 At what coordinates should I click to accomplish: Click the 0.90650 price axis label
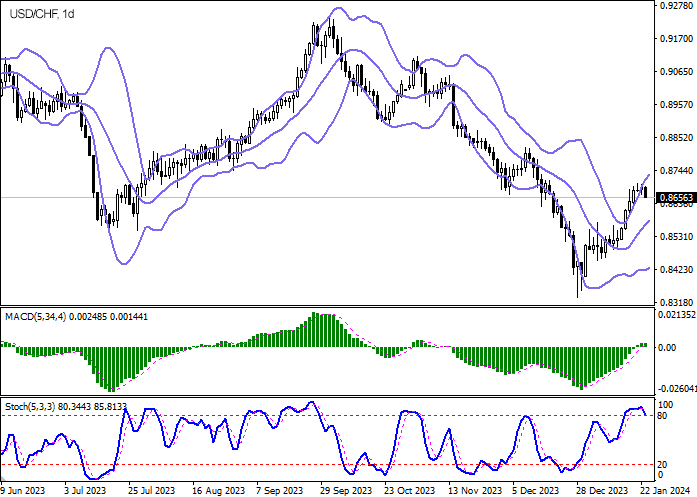pyautogui.click(x=676, y=72)
